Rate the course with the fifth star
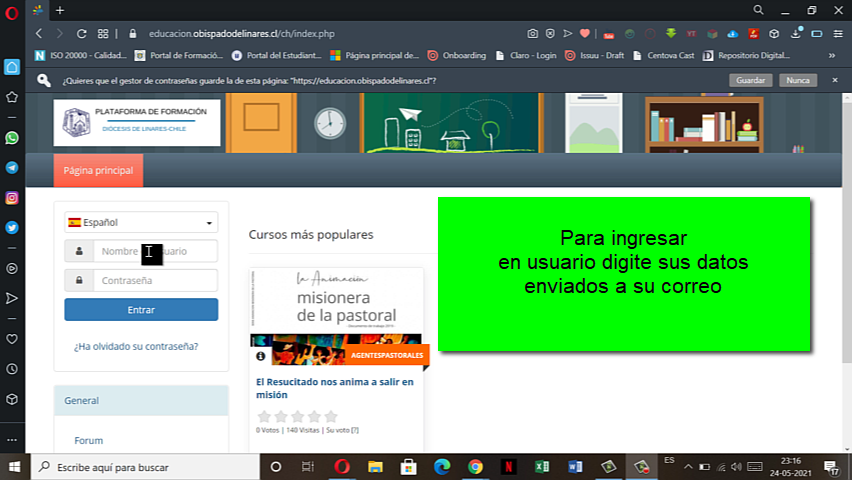This screenshot has width=852, height=480. 331,416
